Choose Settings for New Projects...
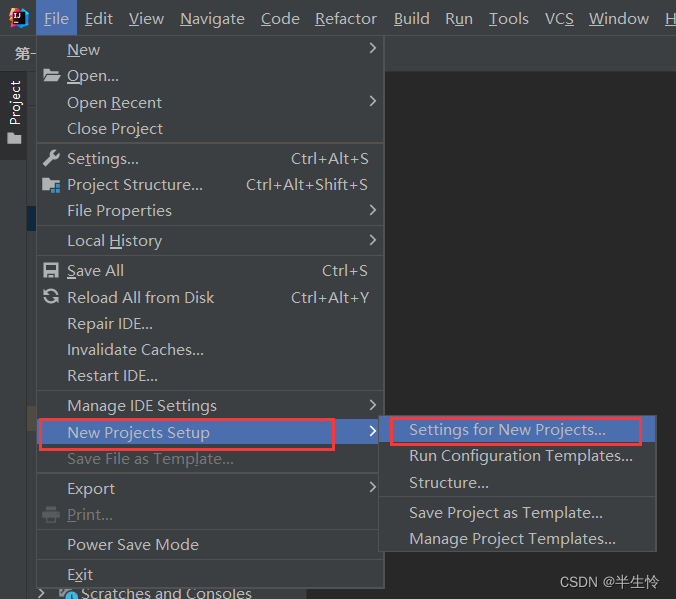The height and width of the screenshot is (599, 676). click(517, 430)
